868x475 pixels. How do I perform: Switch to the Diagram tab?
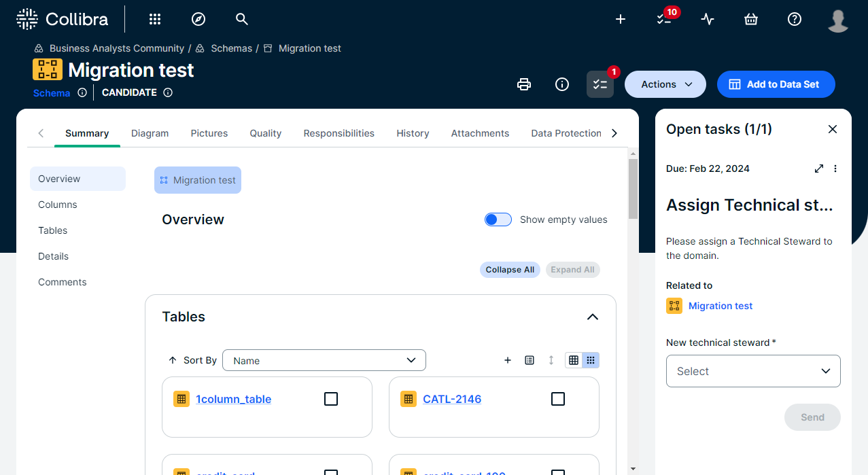[150, 133]
